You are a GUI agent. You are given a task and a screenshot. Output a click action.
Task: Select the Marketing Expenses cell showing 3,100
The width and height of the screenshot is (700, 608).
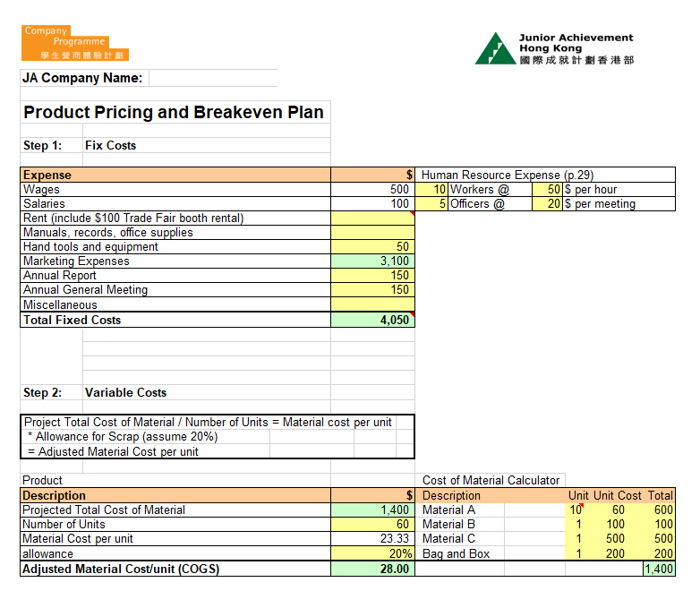(x=372, y=261)
